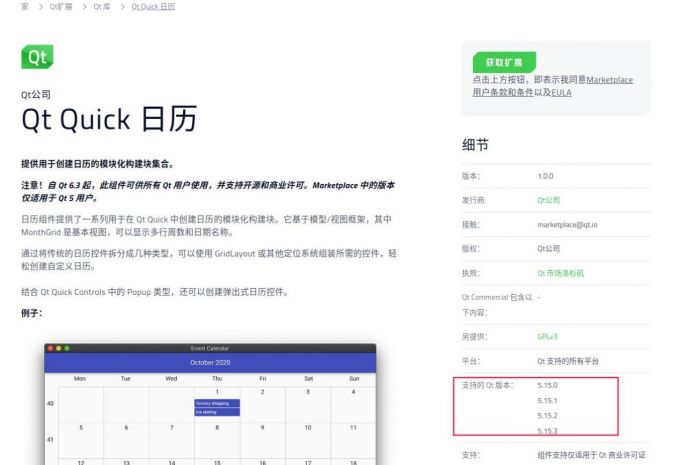680x465 pixels.
Task: Select version value 1.0.0
Action: [x=545, y=176]
